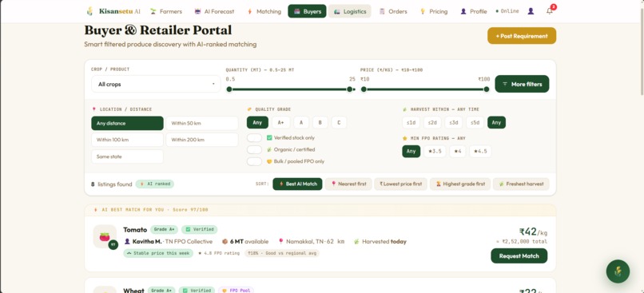
Task: Select Within 50 km distance
Action: click(202, 123)
